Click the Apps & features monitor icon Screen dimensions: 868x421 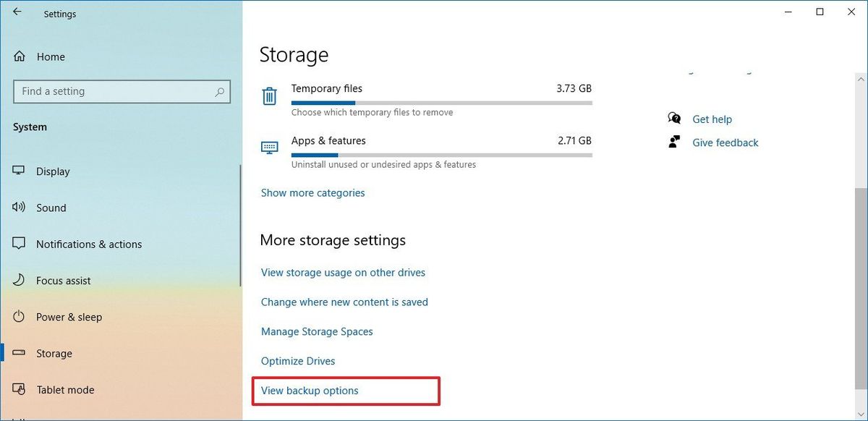tap(269, 147)
